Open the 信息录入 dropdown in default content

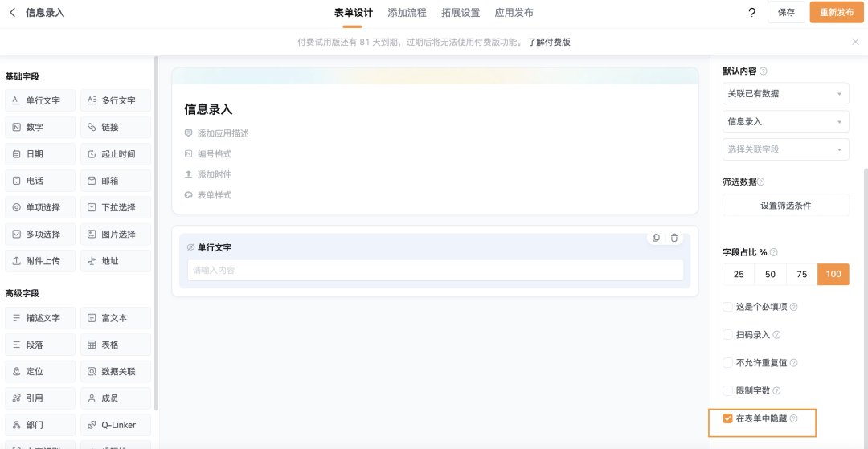pos(785,122)
